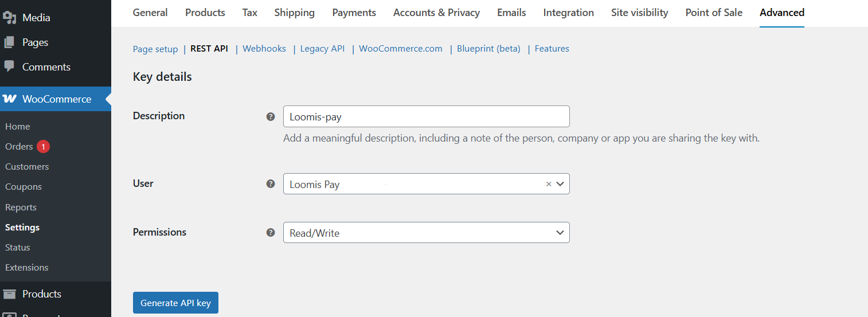Viewport: 868px width, 317px height.
Task: Focus the Description text field
Action: (x=426, y=116)
